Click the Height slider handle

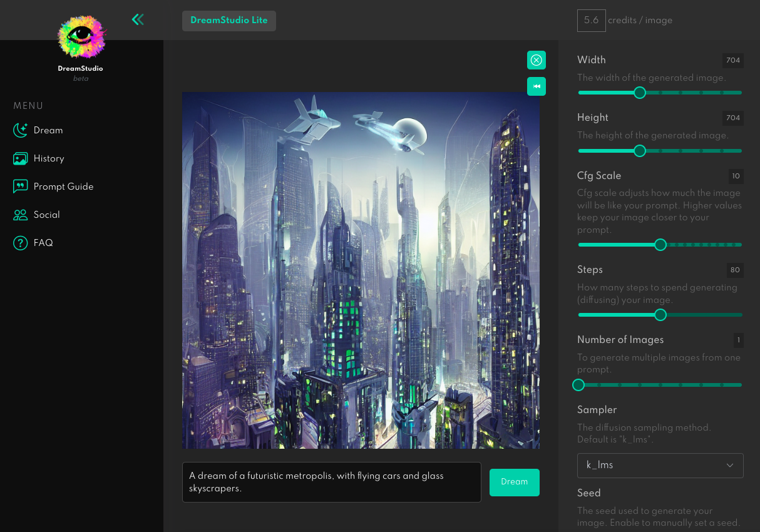[639, 151]
